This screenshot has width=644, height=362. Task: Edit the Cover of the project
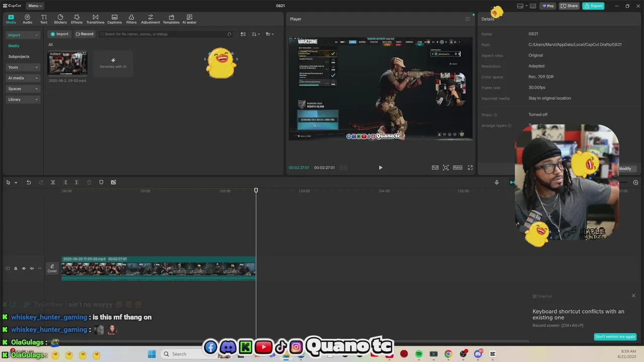click(52, 268)
